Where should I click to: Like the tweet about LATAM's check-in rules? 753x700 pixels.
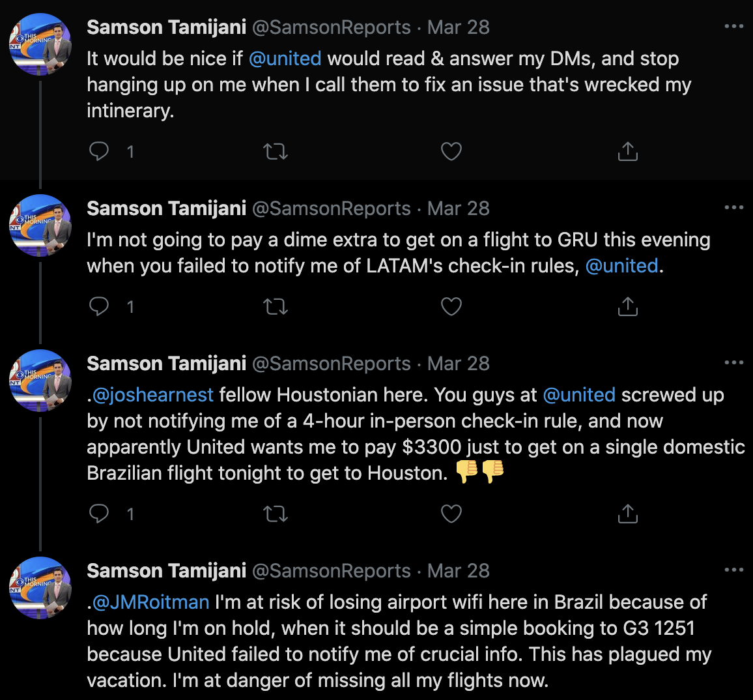451,306
